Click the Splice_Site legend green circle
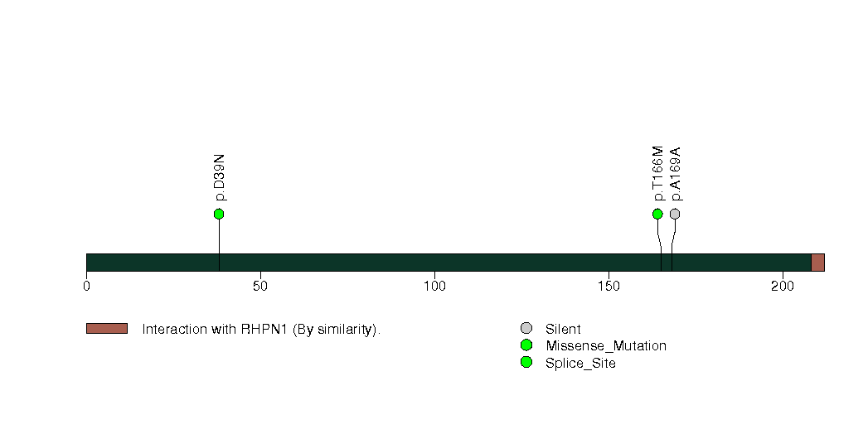The height and width of the screenshot is (434, 868). (x=526, y=363)
